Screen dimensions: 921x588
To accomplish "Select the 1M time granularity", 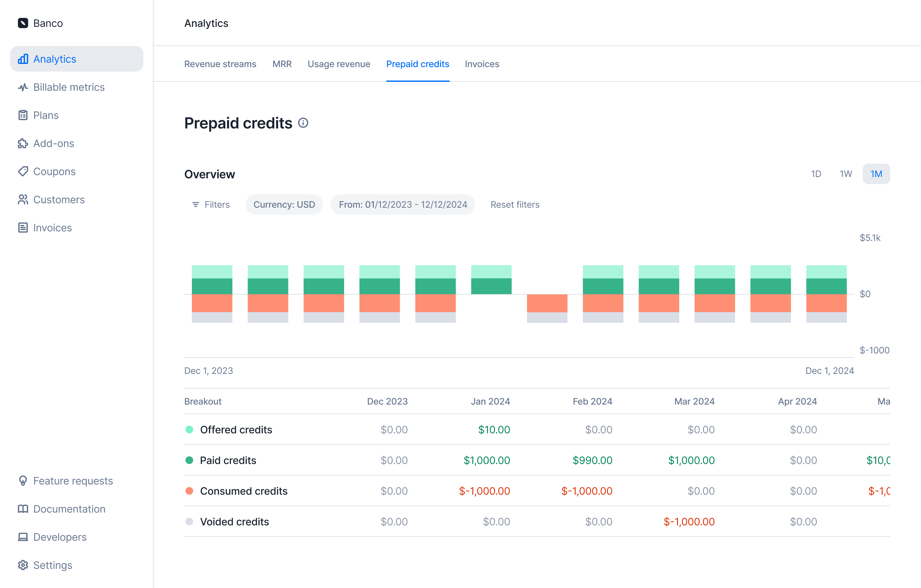I will tap(876, 174).
